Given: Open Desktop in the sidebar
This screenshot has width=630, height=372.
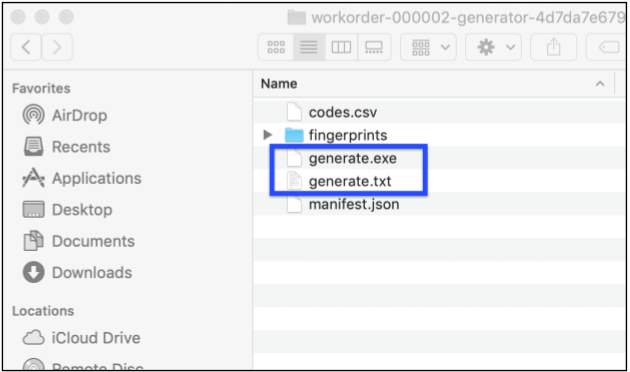Looking at the screenshot, I should coord(68,209).
